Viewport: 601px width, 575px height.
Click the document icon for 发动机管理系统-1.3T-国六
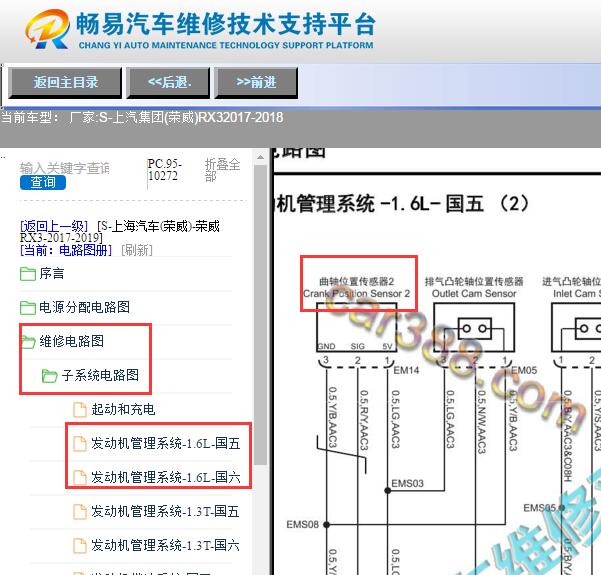[x=79, y=546]
